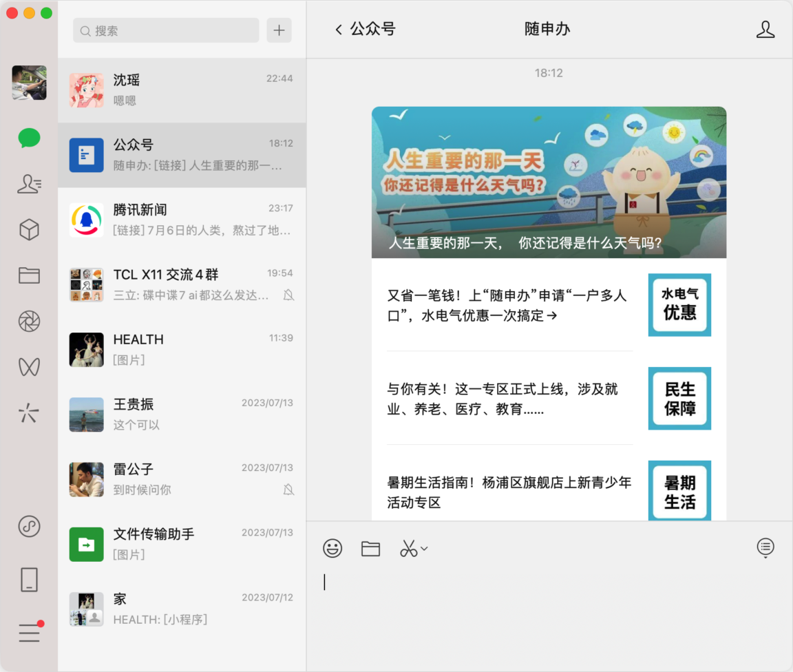Image resolution: width=793 pixels, height=672 pixels.
Task: Click the screenshot scissors icon
Action: point(408,548)
